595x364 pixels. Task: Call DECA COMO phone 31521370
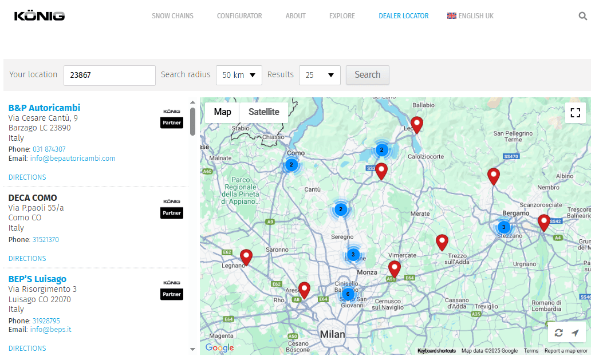(x=46, y=240)
